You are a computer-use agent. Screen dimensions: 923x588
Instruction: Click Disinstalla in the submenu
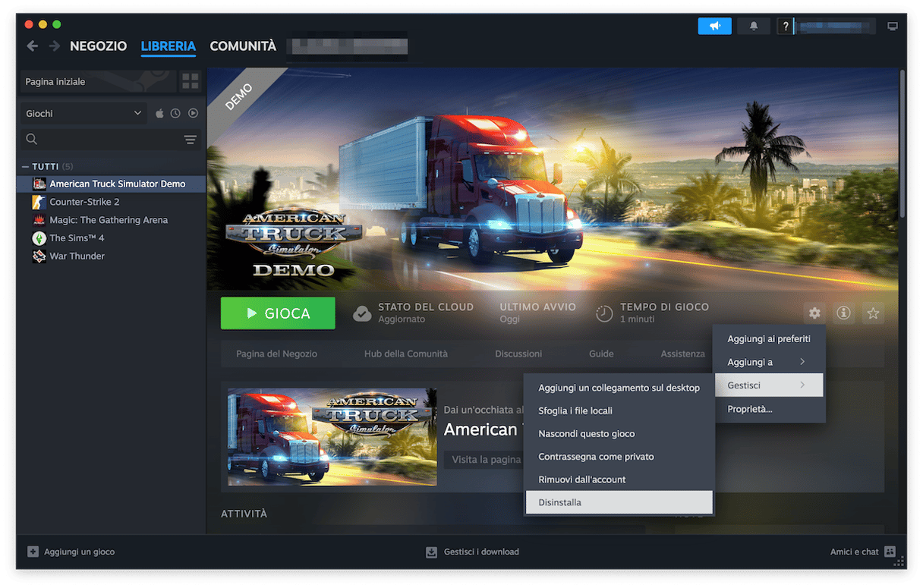tap(619, 502)
